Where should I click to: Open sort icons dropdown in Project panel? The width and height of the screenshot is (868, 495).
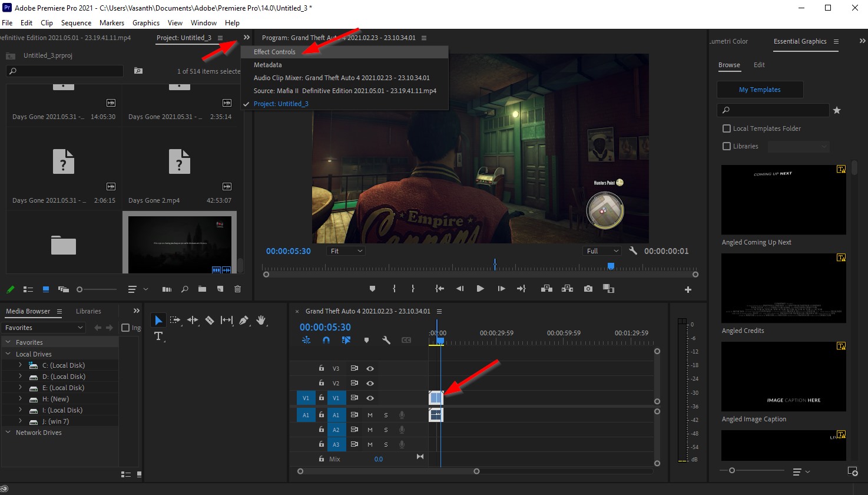pos(138,289)
